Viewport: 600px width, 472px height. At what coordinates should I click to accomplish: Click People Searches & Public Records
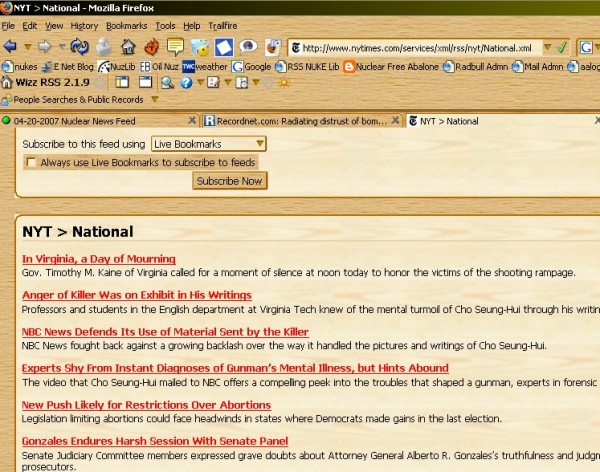[x=73, y=100]
